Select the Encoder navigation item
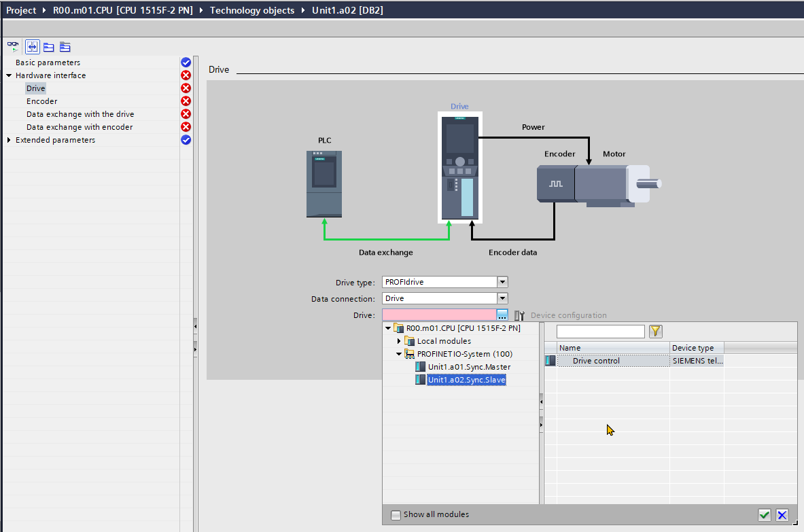Viewport: 804px width, 532px height. click(x=41, y=101)
